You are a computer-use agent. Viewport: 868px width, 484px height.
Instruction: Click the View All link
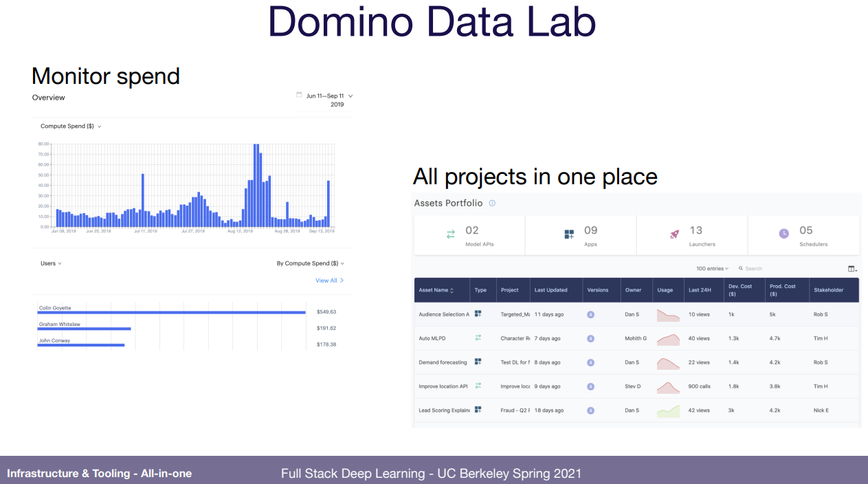(330, 280)
